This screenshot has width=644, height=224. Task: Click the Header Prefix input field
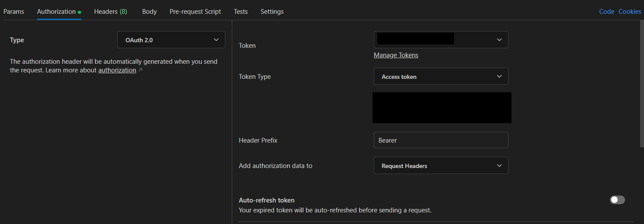pyautogui.click(x=441, y=140)
